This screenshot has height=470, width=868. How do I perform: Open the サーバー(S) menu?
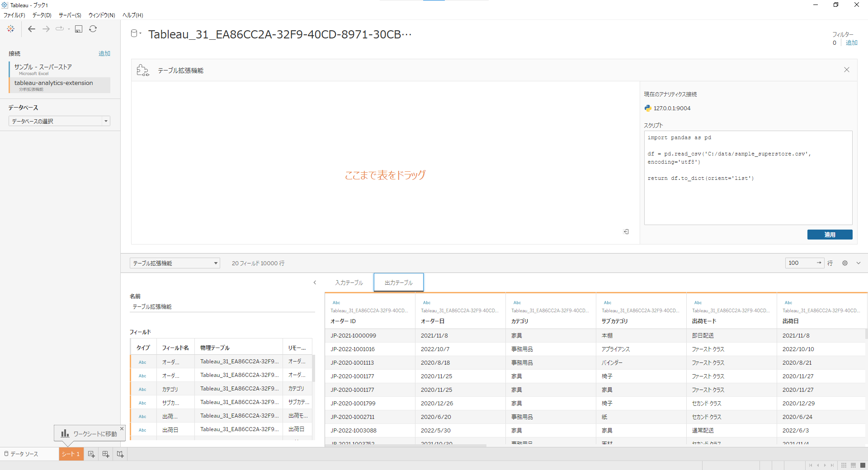70,15
